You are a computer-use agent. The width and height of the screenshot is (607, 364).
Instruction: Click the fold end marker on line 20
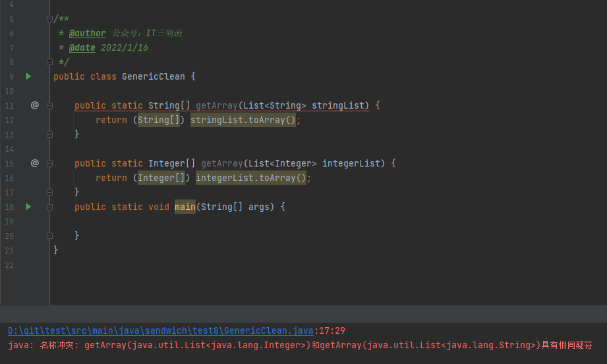49,235
